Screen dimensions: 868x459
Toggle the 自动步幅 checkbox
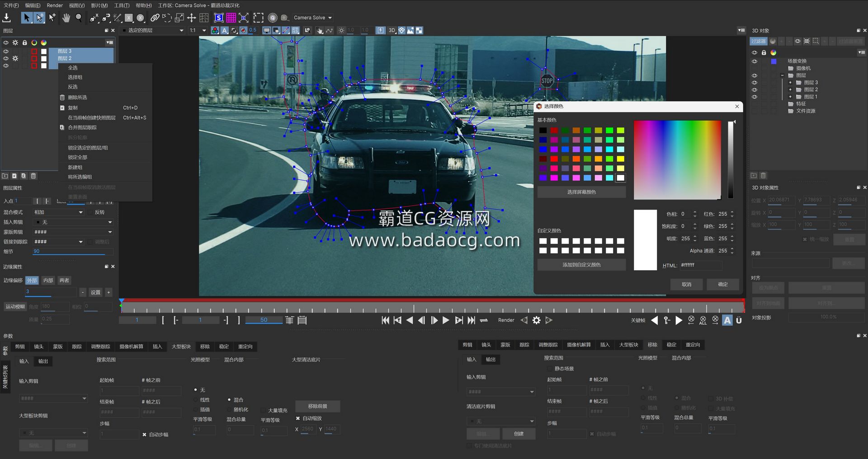tap(145, 435)
